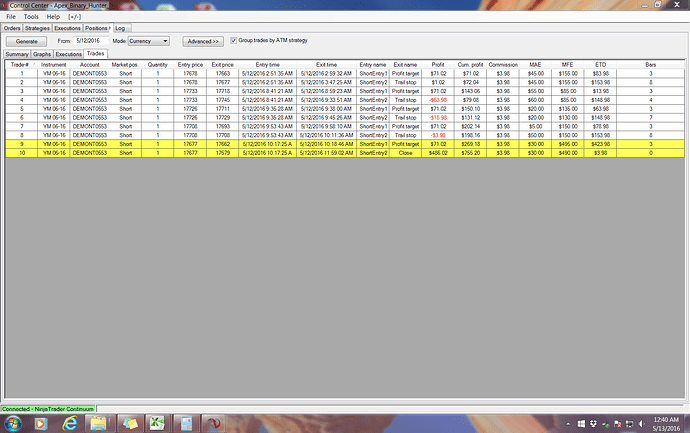Select highlighted trade row 9

click(x=345, y=144)
